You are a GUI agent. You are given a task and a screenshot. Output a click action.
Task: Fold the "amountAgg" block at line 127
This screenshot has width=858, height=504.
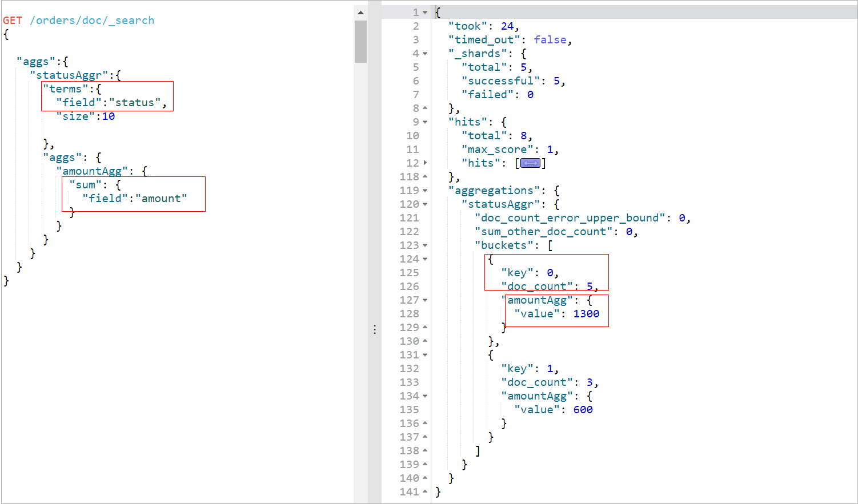(425, 300)
